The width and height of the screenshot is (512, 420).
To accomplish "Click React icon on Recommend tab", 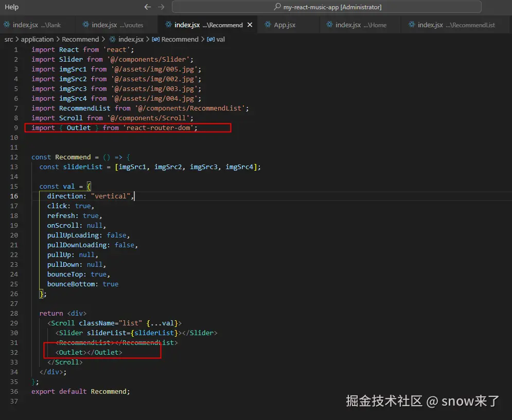I will coord(168,25).
